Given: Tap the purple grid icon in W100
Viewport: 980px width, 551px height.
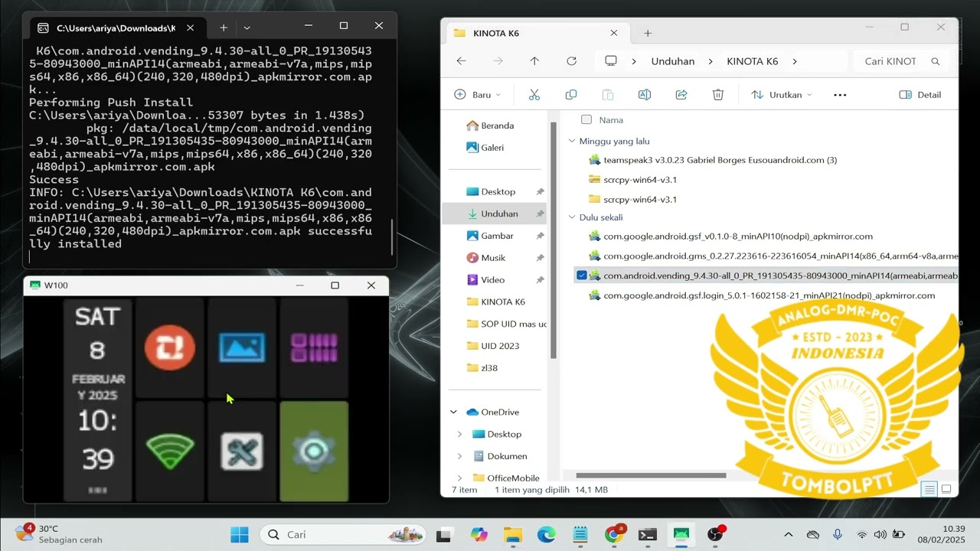Looking at the screenshot, I should coord(314,348).
